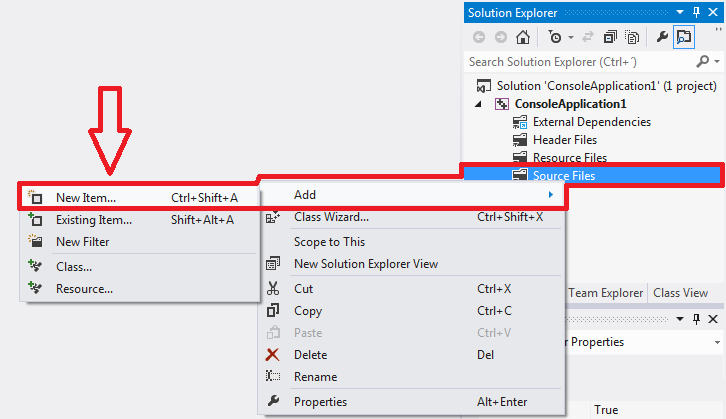Open Properties from context menu
This screenshot has width=726, height=419.
pos(411,402)
